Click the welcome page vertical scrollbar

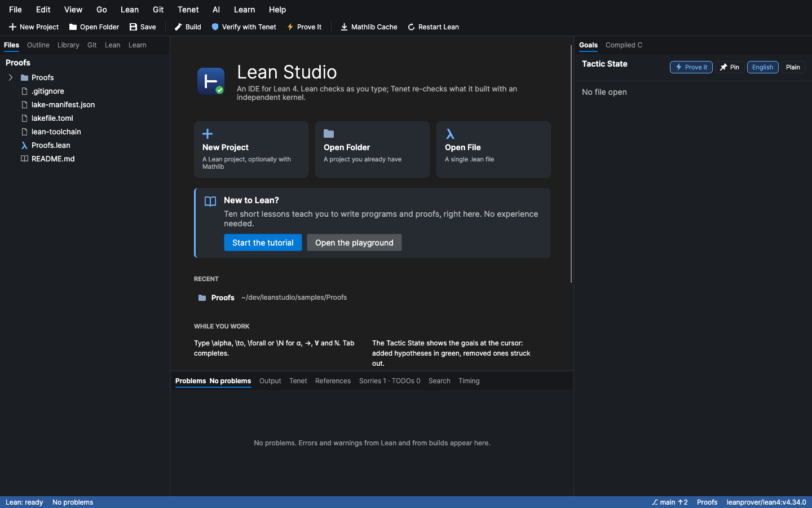pos(571,164)
